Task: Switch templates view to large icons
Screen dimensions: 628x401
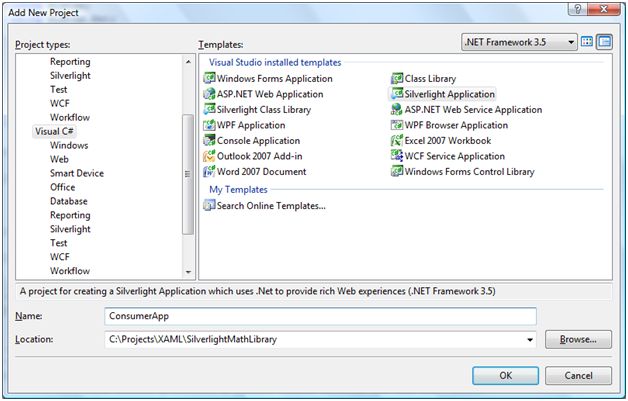Action: pos(587,42)
